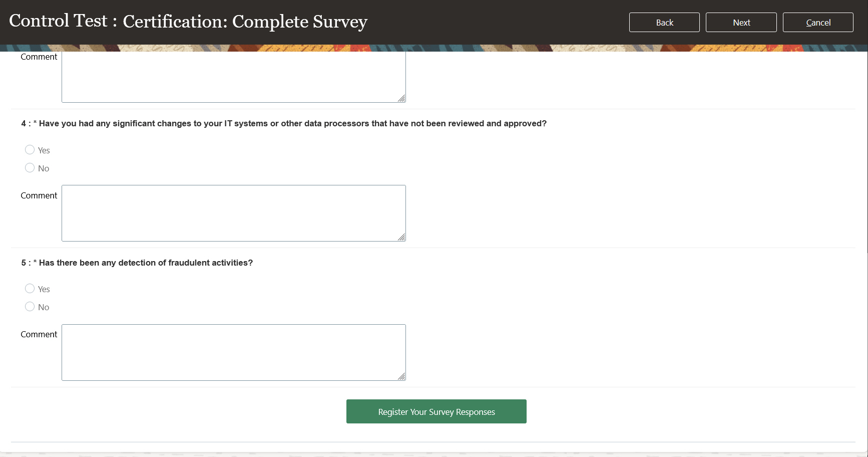This screenshot has height=457, width=868.
Task: Go to Next survey step
Action: (741, 23)
